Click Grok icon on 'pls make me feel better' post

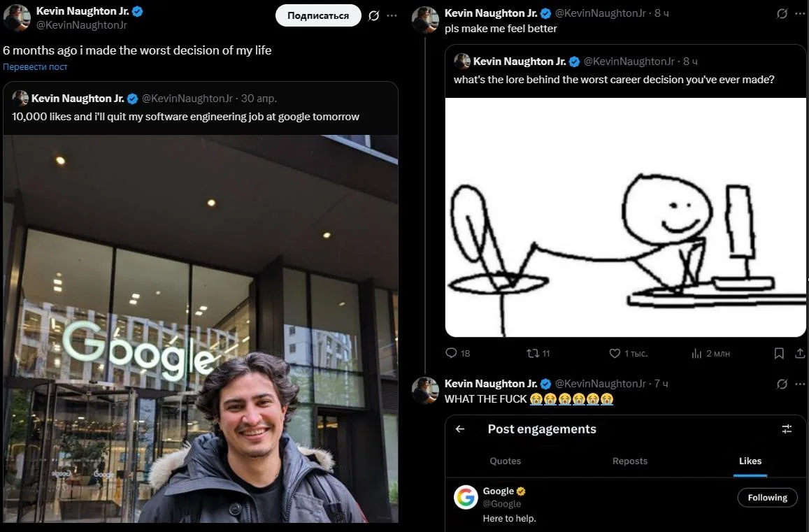pos(782,13)
